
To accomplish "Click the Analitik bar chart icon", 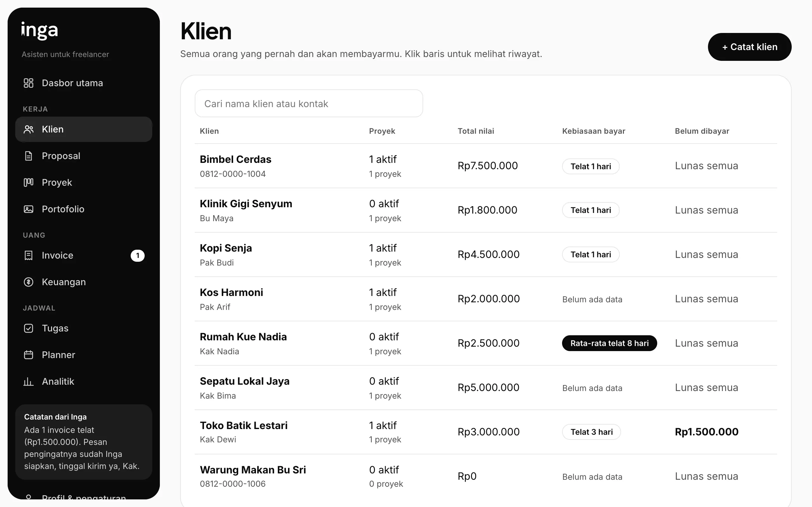I will [x=29, y=382].
